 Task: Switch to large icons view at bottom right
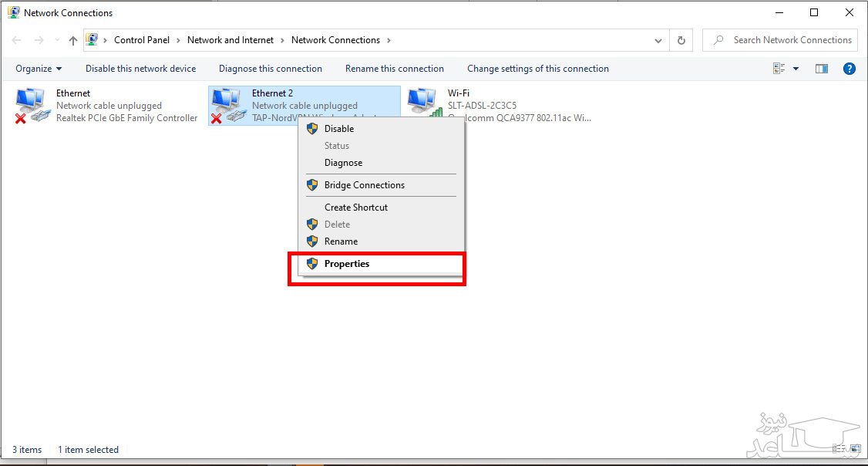pyautogui.click(x=856, y=449)
